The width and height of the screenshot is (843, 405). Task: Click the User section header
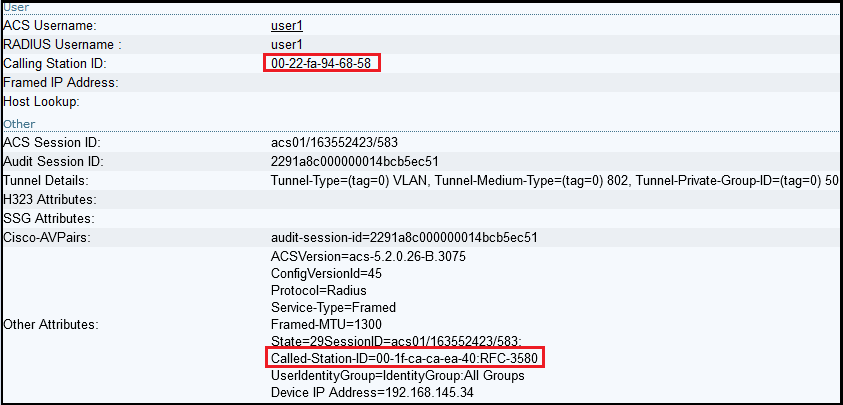point(16,6)
